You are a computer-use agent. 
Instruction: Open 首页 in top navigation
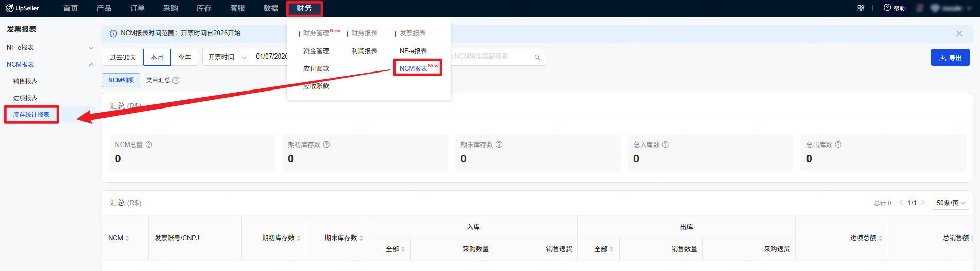tap(71, 8)
